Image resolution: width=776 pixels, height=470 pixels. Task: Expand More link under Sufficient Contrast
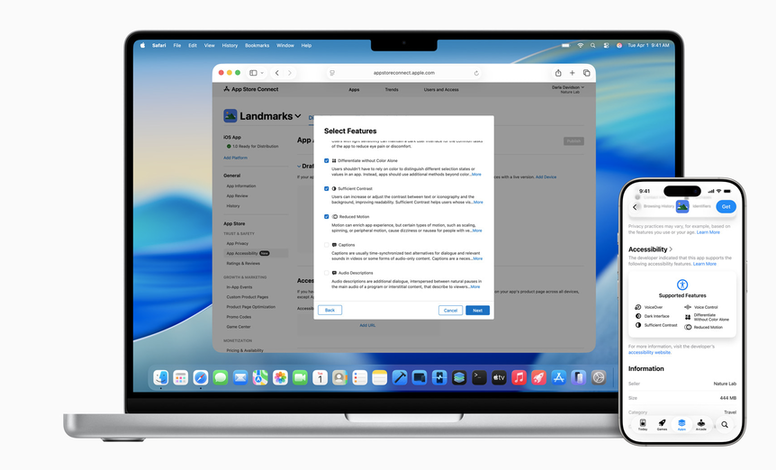point(478,202)
